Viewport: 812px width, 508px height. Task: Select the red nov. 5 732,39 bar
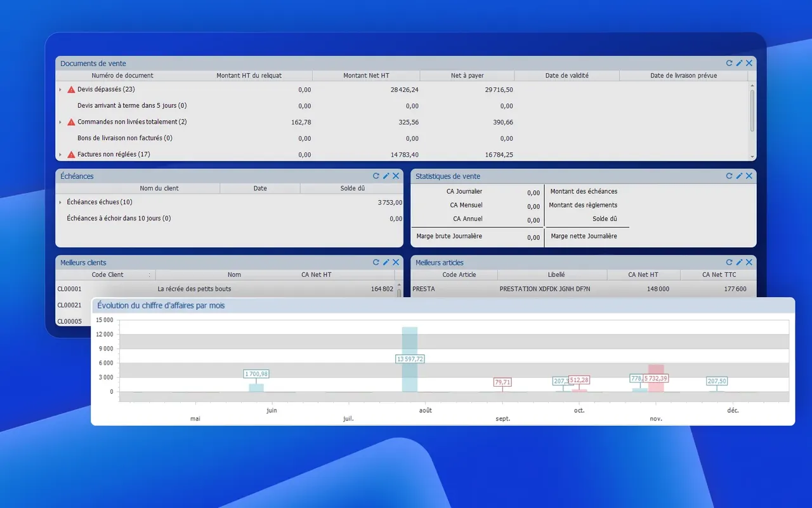coord(656,378)
